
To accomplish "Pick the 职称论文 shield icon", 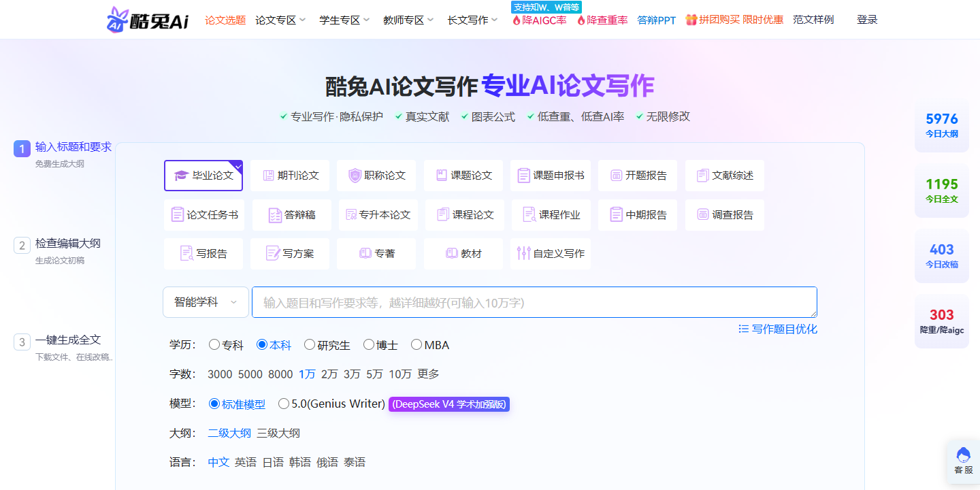I will point(355,176).
